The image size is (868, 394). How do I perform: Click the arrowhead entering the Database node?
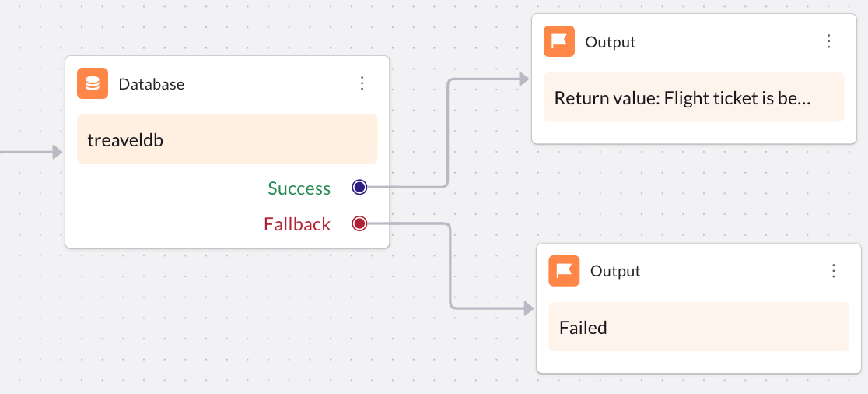click(x=57, y=153)
